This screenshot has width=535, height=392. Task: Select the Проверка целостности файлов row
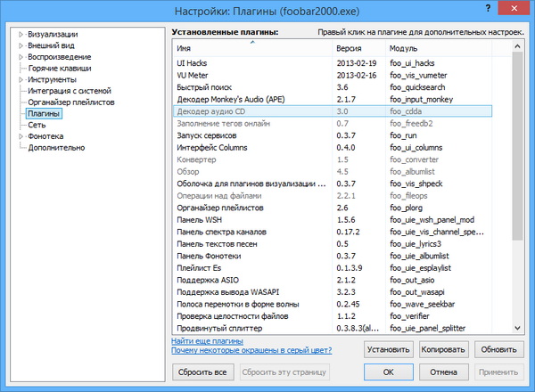click(333, 316)
